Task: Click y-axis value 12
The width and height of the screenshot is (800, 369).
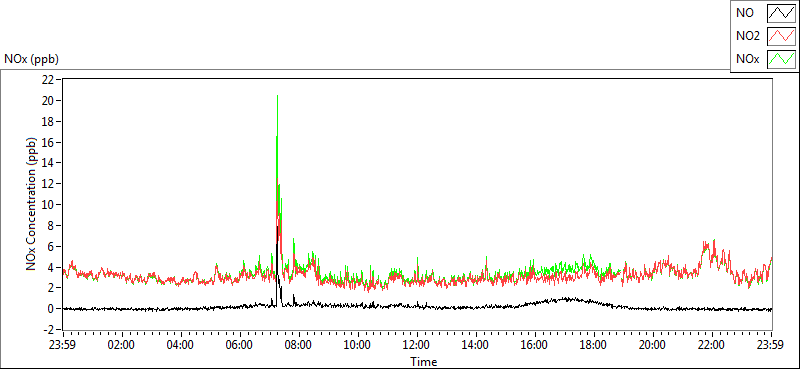Action: click(x=48, y=184)
